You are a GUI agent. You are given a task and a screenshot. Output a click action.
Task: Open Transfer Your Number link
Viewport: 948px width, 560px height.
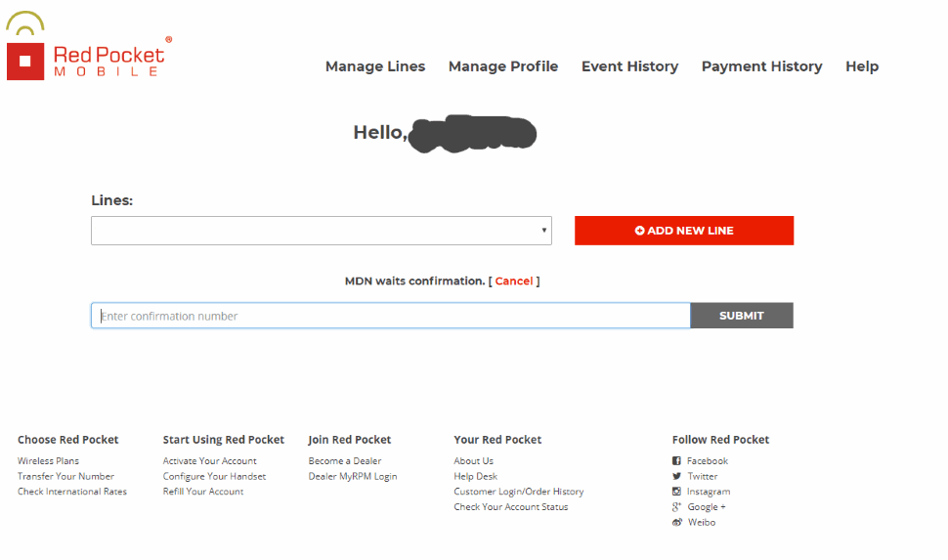65,477
